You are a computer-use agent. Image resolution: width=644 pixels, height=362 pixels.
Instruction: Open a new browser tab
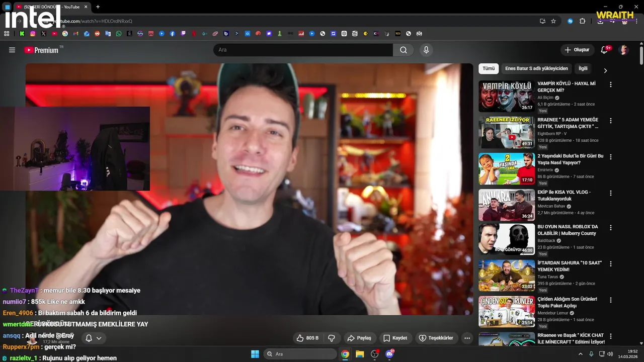[x=98, y=7]
